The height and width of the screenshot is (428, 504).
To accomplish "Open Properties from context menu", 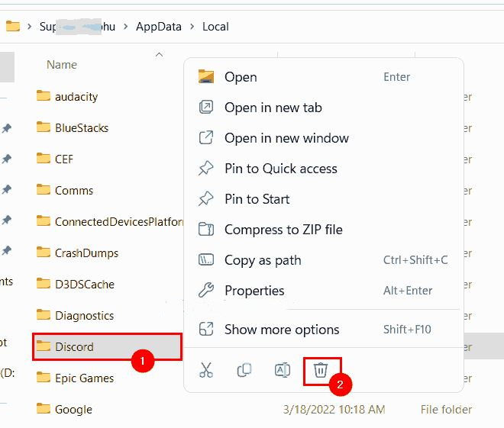I will pyautogui.click(x=254, y=291).
